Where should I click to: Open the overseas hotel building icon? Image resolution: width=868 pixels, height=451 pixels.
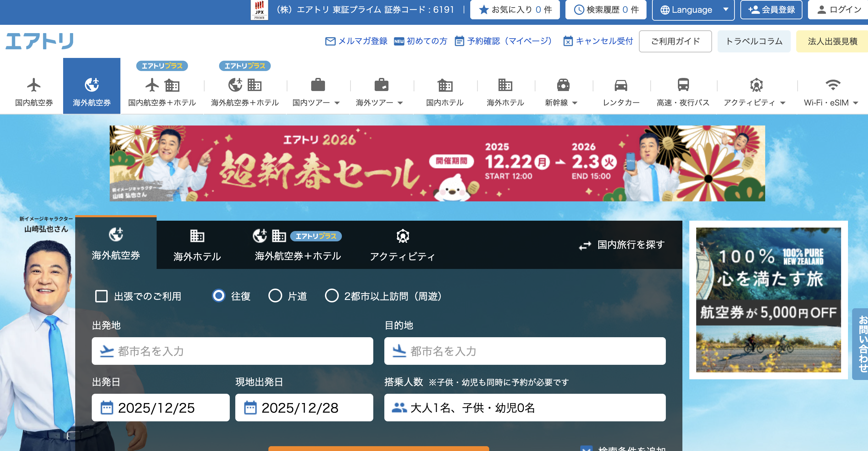click(x=505, y=85)
